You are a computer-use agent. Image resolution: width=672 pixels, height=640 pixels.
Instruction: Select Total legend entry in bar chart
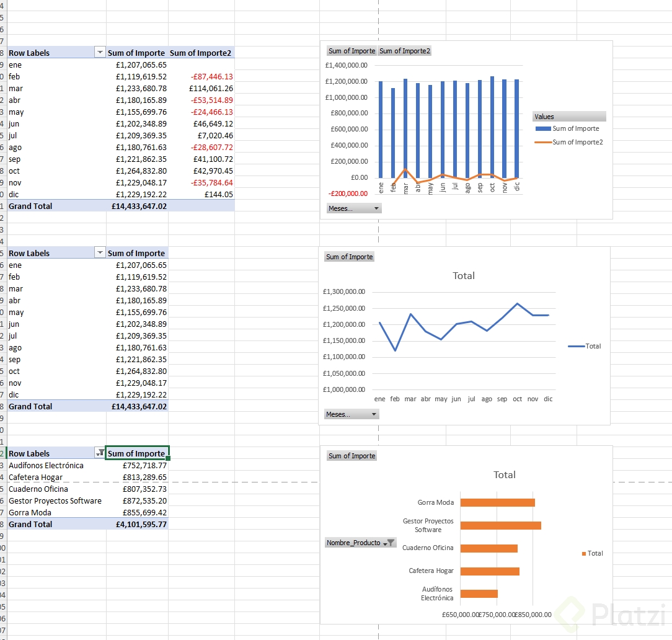click(x=592, y=553)
